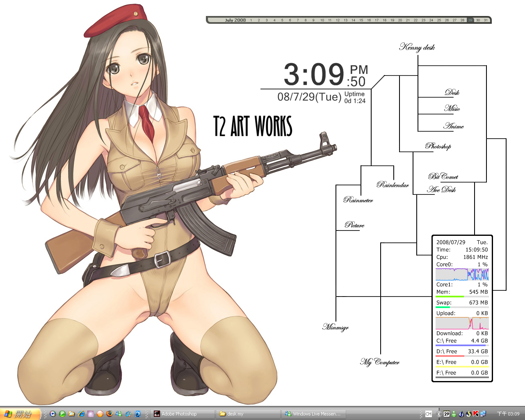525x420 pixels.
Task: Open Windows Media Player from quick launch
Action: pos(53,414)
